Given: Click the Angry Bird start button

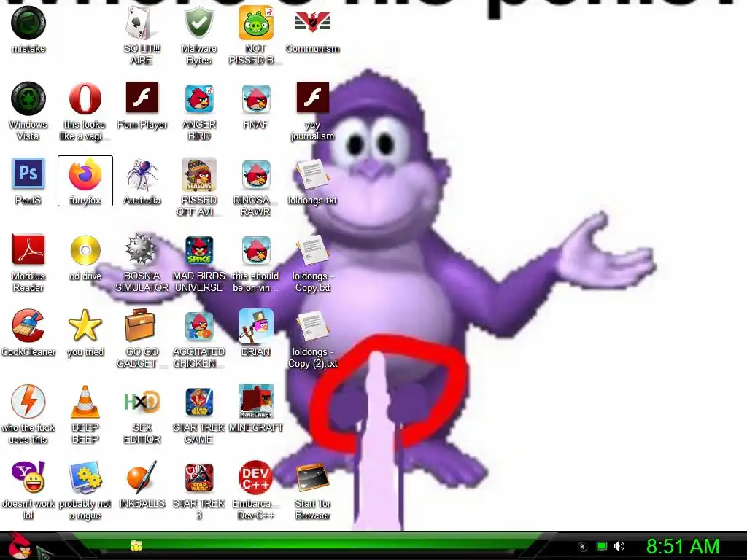Looking at the screenshot, I should click(20, 546).
